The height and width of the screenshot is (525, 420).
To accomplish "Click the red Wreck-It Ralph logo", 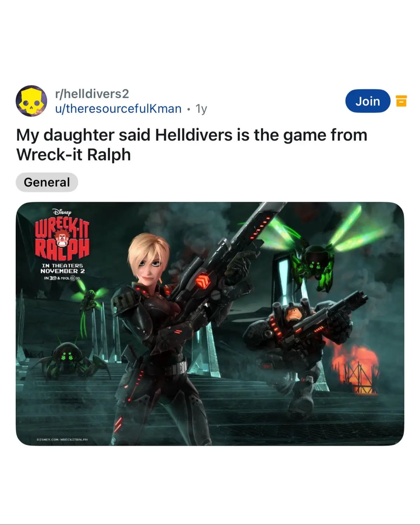I will pyautogui.click(x=62, y=239).
